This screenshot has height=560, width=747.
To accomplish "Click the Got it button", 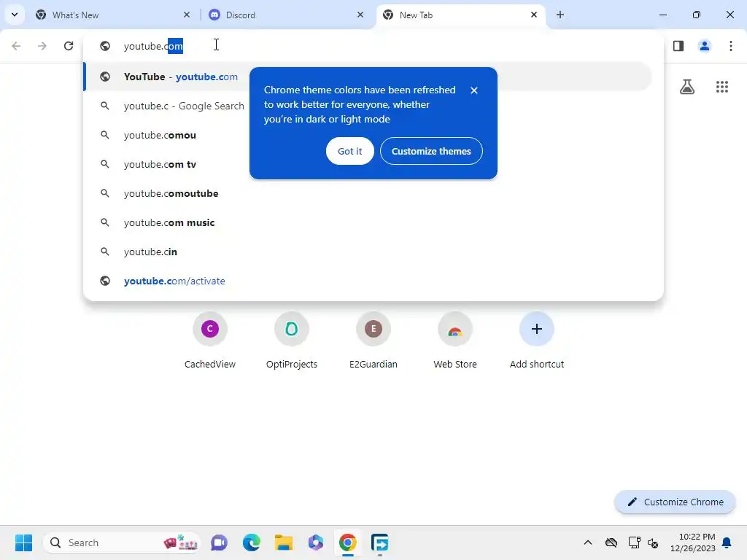I will click(349, 151).
